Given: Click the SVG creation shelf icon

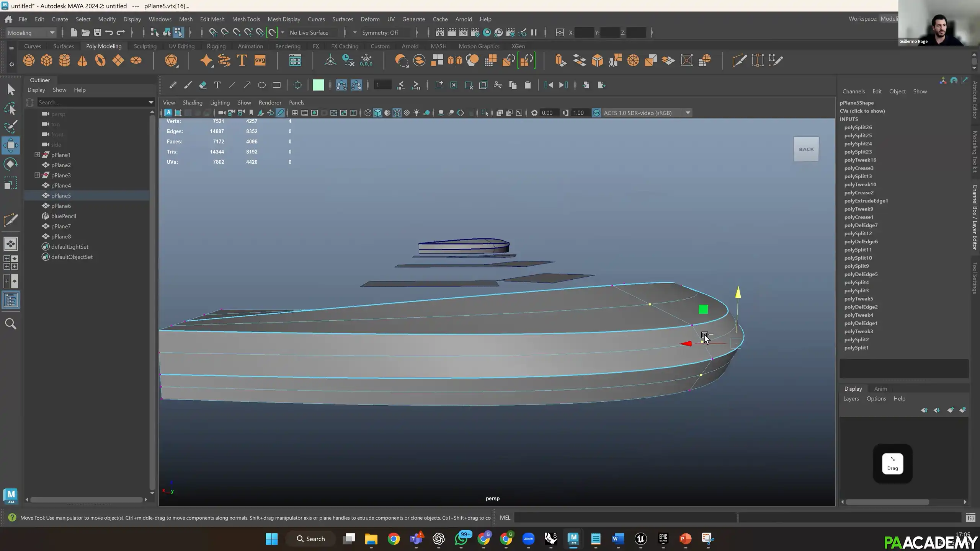Looking at the screenshot, I should (x=260, y=60).
